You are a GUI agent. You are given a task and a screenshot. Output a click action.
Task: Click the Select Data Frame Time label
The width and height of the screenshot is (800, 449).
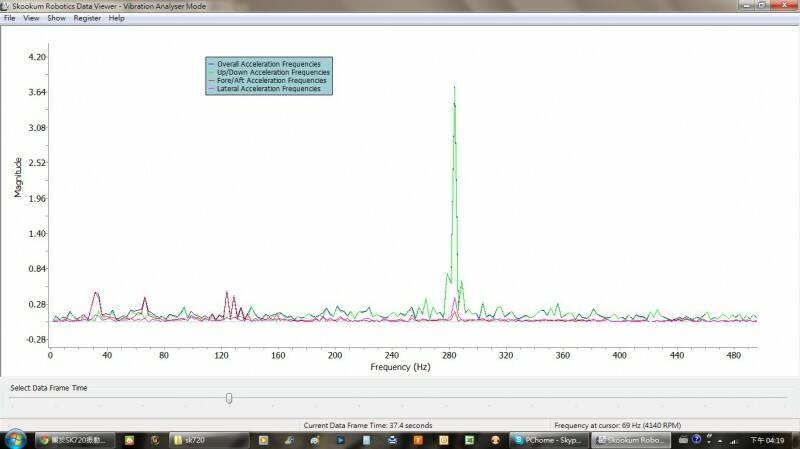(48, 388)
